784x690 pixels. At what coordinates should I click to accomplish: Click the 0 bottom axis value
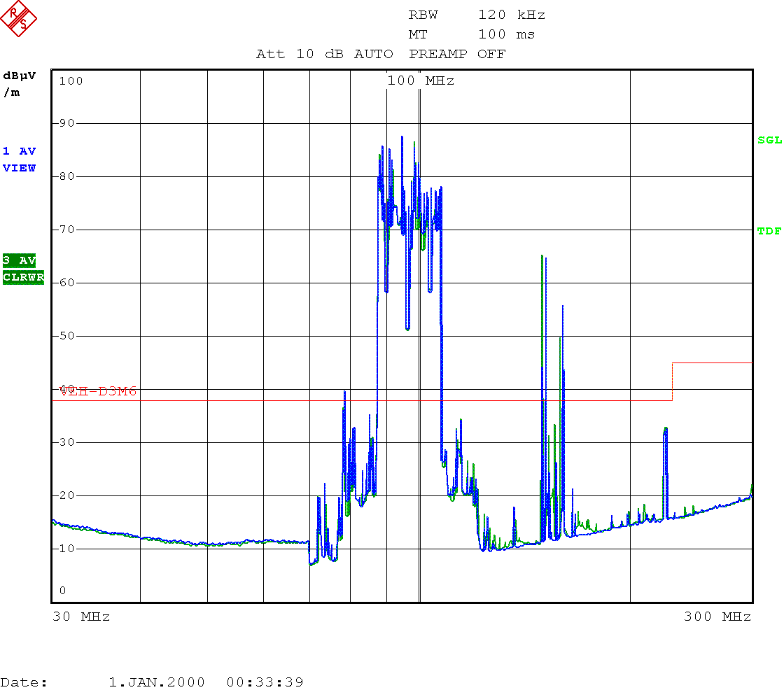point(62,591)
